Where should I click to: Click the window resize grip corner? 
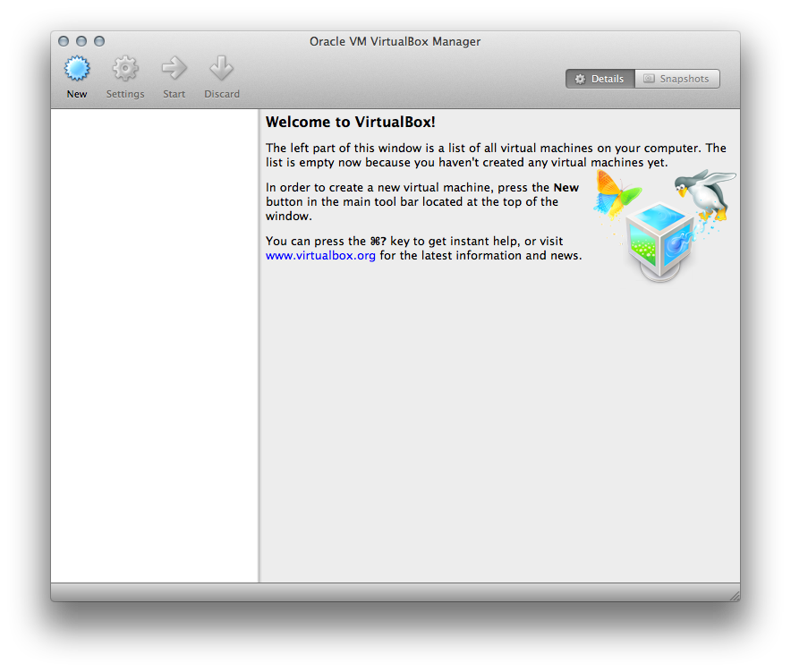click(735, 596)
